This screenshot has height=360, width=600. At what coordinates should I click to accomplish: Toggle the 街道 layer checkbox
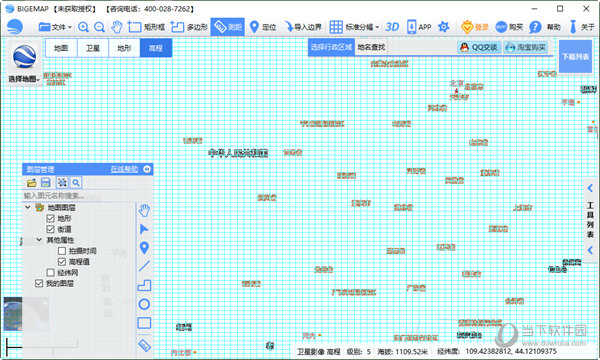point(50,229)
